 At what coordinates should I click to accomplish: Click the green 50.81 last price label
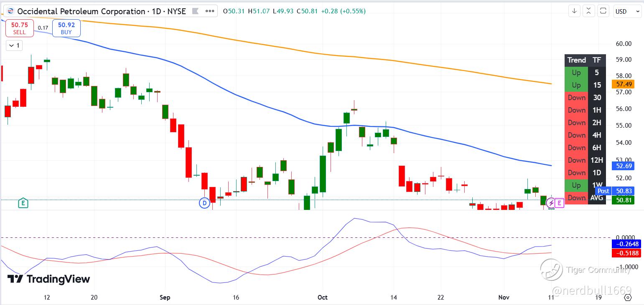[x=623, y=200]
